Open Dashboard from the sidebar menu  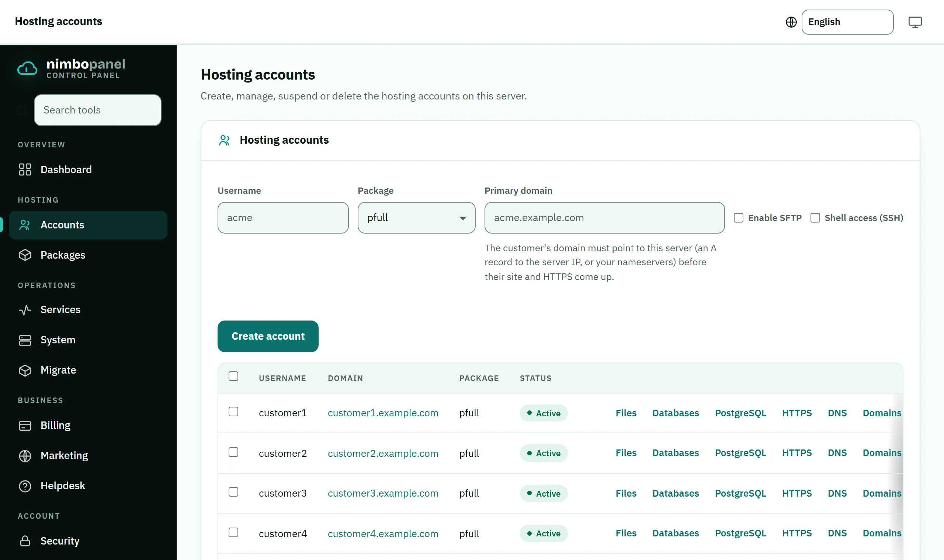click(88, 169)
